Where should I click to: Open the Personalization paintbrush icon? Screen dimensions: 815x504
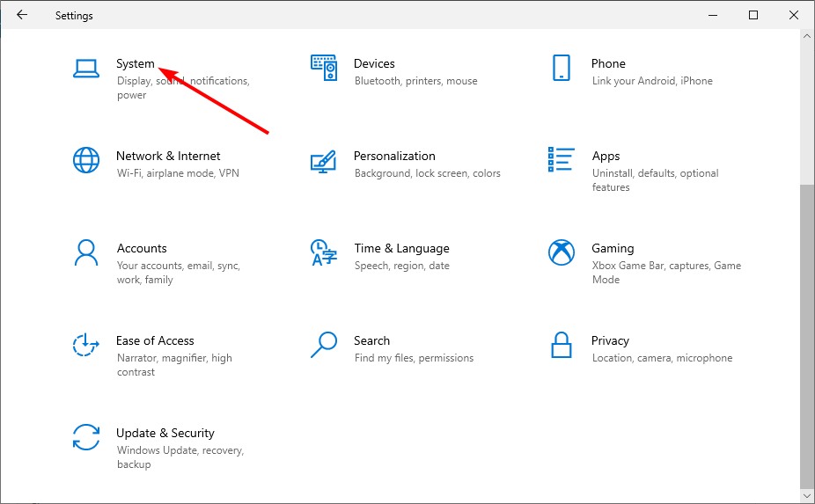324,160
